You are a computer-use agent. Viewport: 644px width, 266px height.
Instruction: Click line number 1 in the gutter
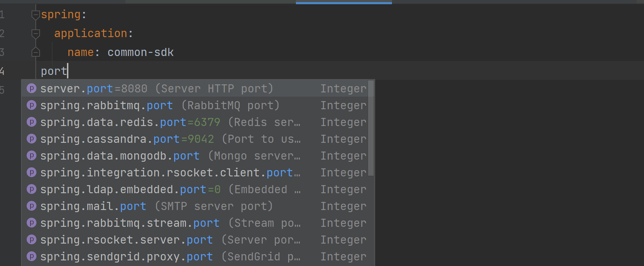click(2, 15)
